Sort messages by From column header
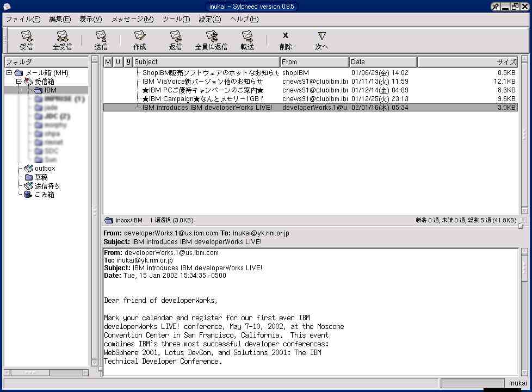The width and height of the screenshot is (532, 392). coord(314,62)
